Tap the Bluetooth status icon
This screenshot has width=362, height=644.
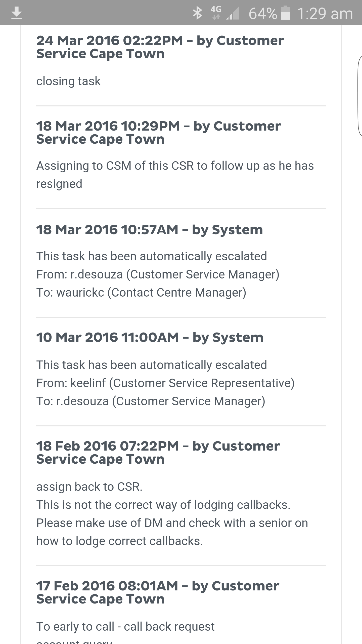[198, 13]
